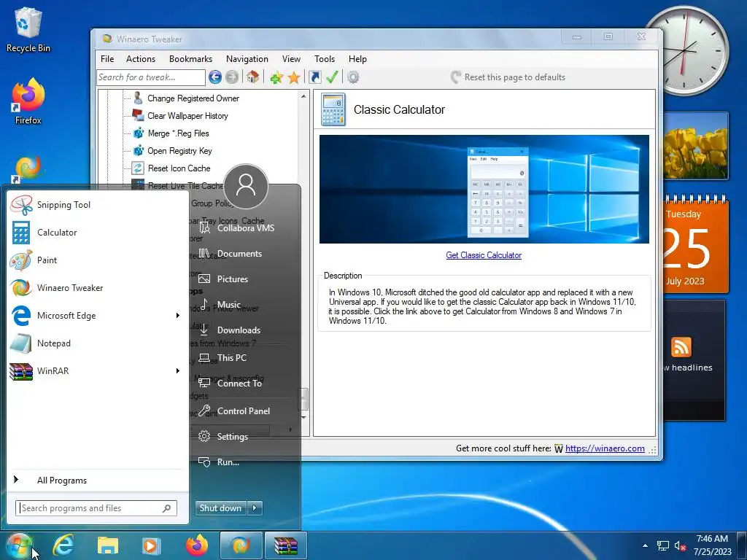Open This PC from Start menu
Viewport: 747px width, 560px height.
(x=231, y=357)
